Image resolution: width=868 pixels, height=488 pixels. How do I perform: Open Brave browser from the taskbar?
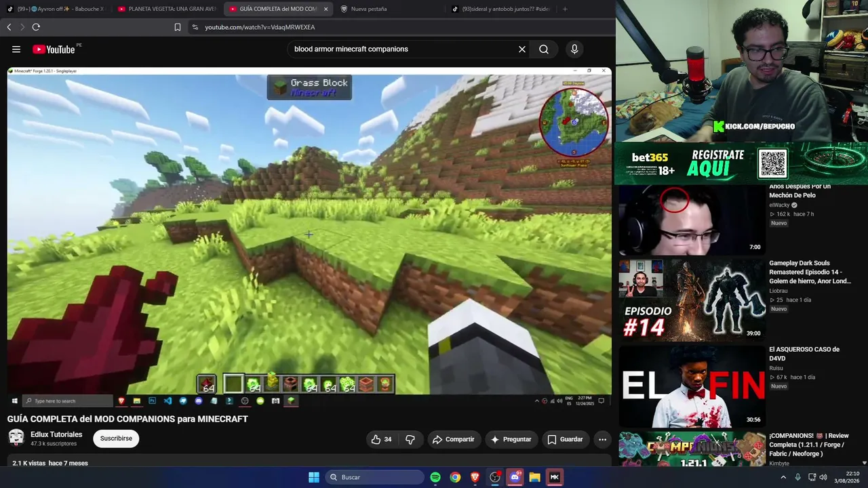pos(475,477)
